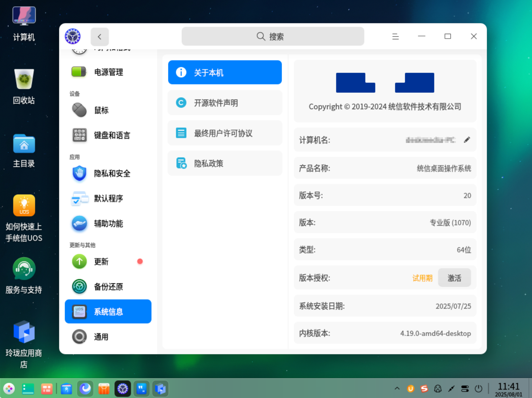The image size is (532, 398).
Task: Click the Linglong App Store desktop icon
Action: pyautogui.click(x=24, y=344)
